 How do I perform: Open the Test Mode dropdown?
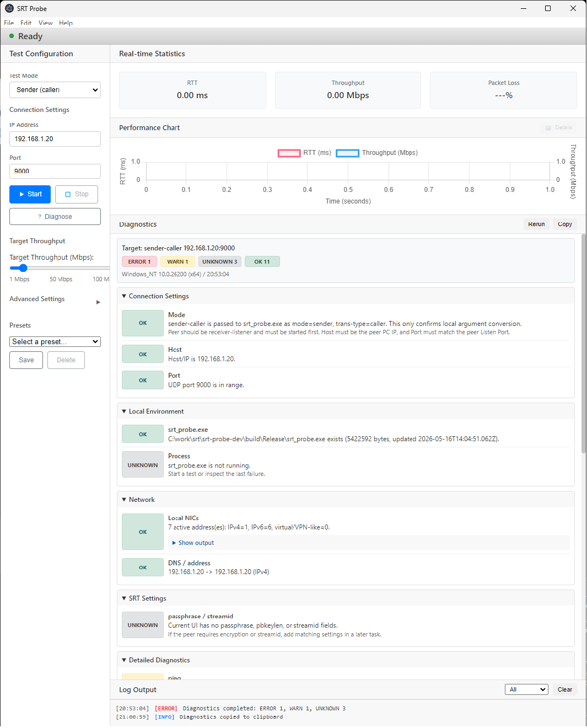click(55, 90)
